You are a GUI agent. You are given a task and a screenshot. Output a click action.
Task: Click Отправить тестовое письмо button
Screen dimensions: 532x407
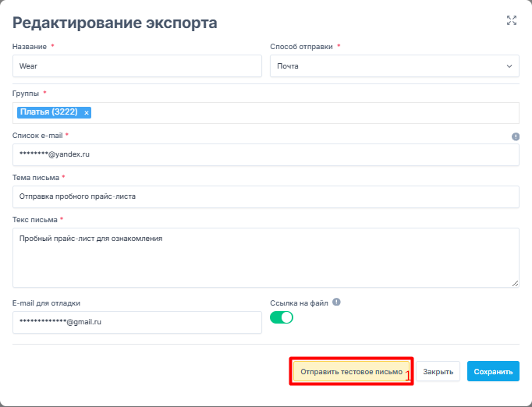point(350,372)
